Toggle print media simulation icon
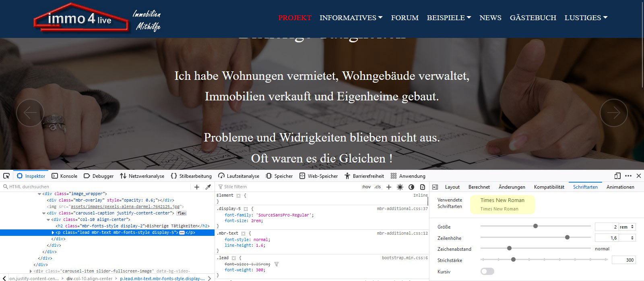 point(423,187)
